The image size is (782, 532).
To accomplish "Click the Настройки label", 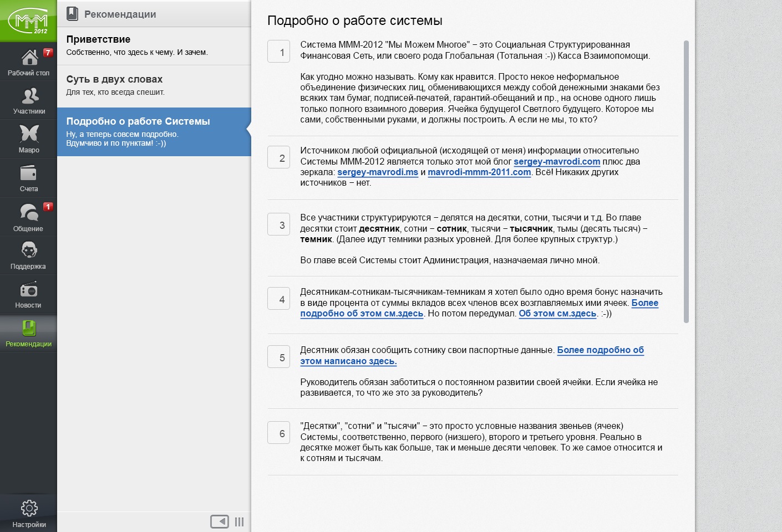I will click(29, 524).
